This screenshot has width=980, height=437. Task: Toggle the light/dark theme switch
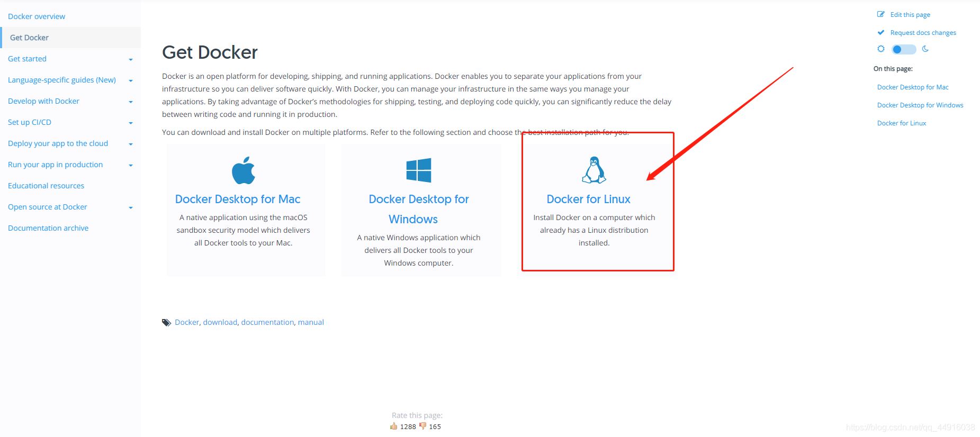coord(903,49)
